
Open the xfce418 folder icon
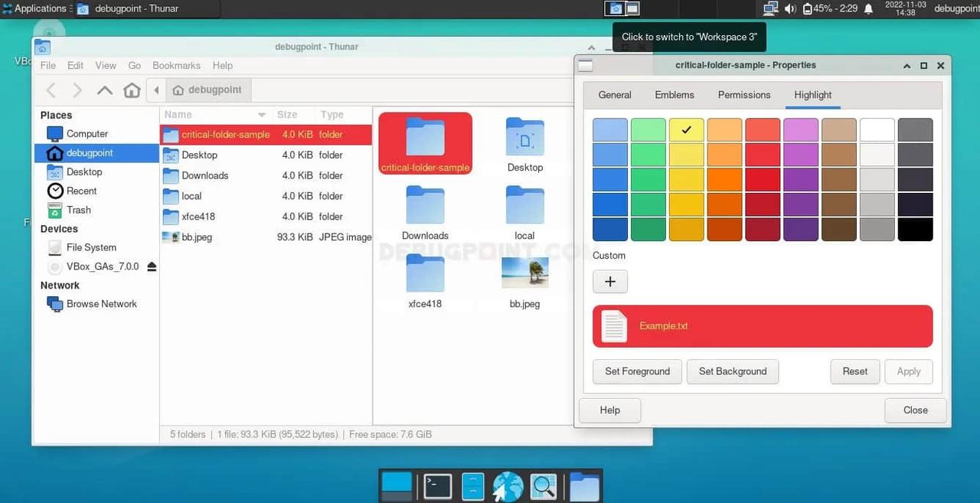click(425, 273)
